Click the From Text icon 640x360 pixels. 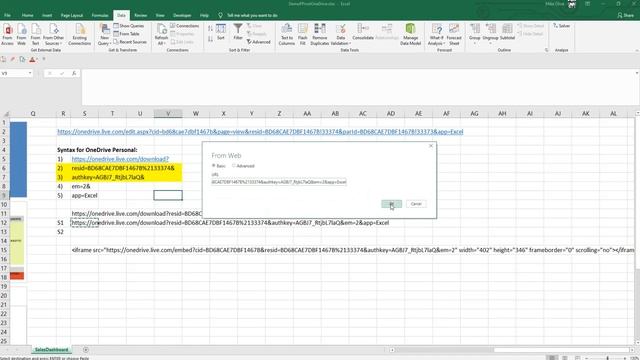point(36,34)
